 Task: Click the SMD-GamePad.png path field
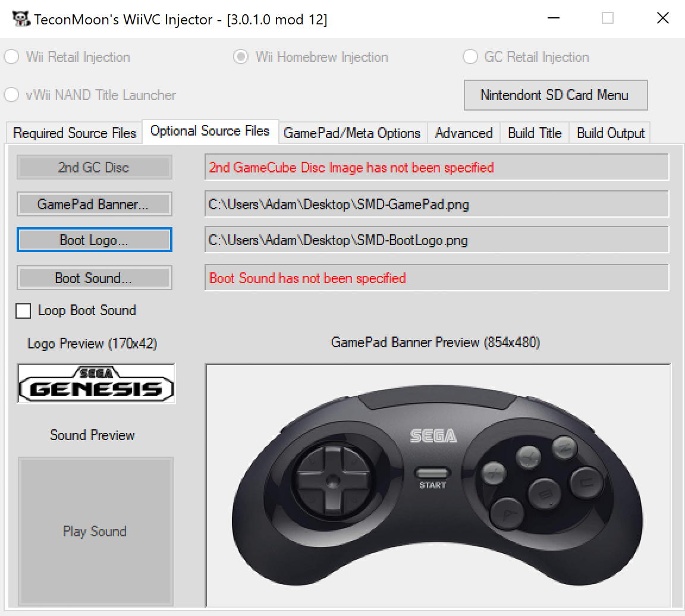pos(436,204)
